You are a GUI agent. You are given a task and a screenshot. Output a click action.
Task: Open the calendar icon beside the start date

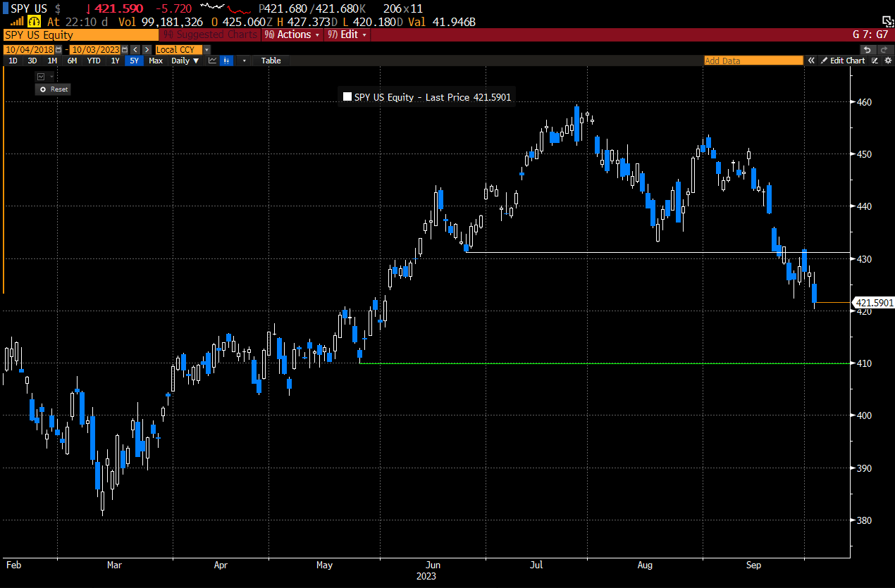(58, 49)
